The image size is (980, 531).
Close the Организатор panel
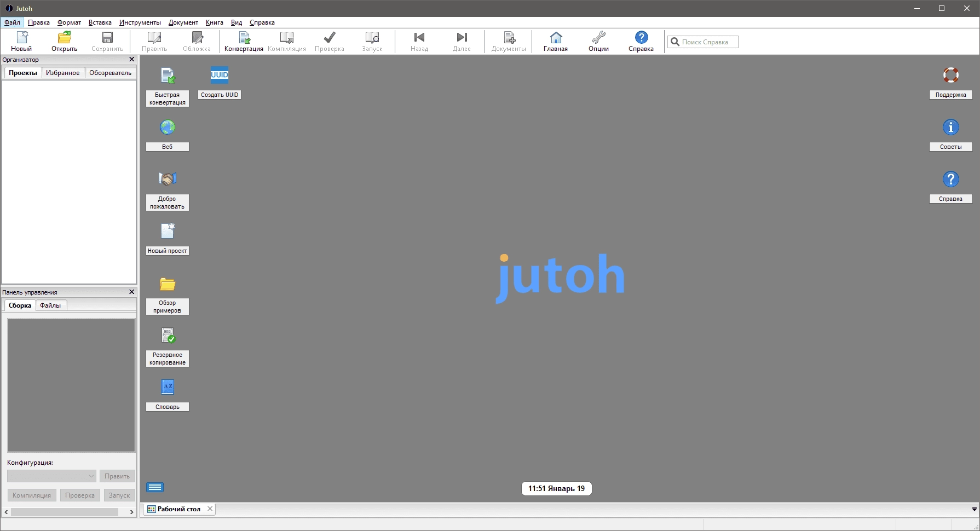pos(131,59)
